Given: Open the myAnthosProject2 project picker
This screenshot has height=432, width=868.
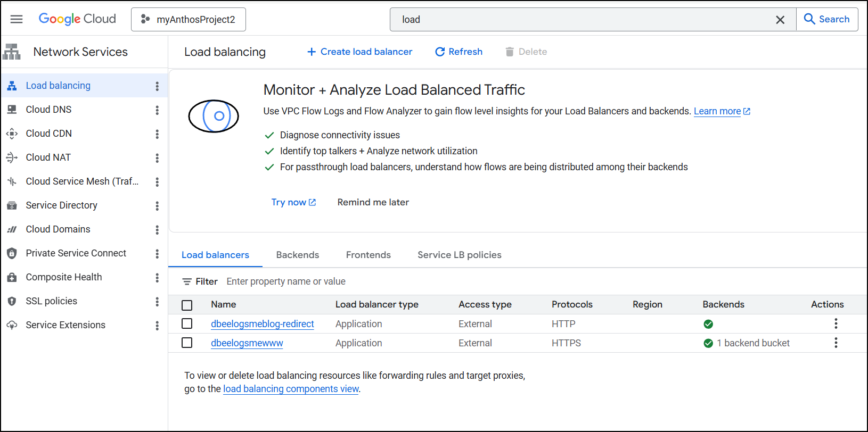Looking at the screenshot, I should point(189,20).
